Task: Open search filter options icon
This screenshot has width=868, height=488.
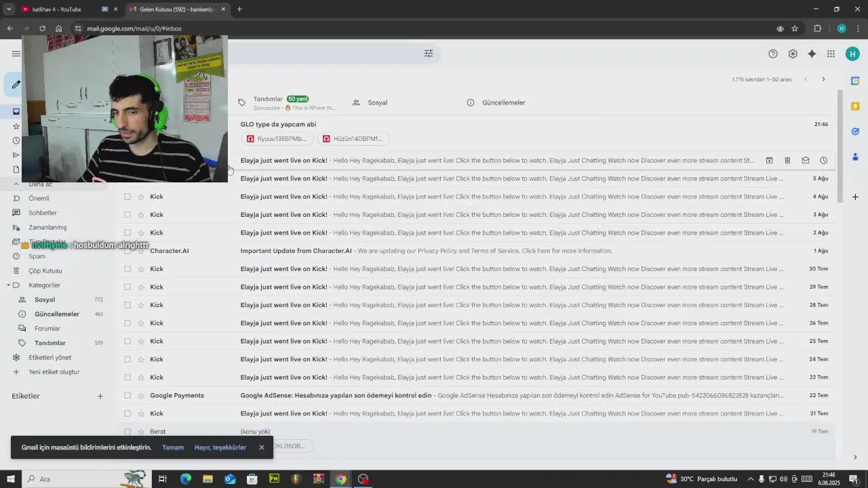Action: (x=429, y=54)
